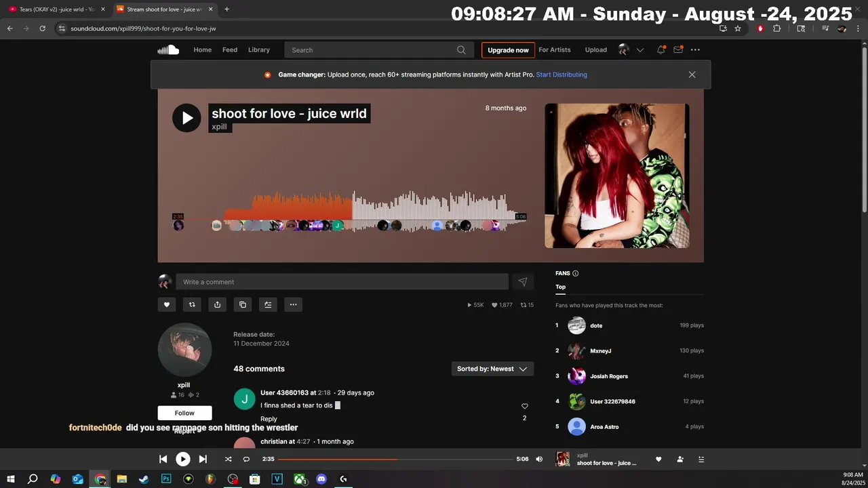Open For Artists page
868x488 pixels.
click(x=555, y=49)
